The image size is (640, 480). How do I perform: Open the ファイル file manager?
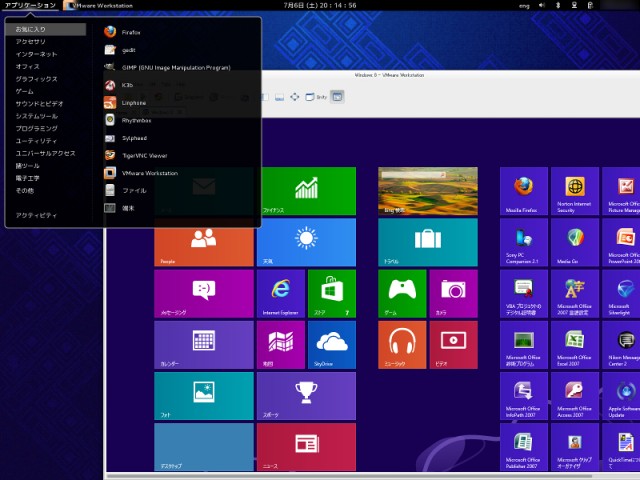click(x=125, y=191)
